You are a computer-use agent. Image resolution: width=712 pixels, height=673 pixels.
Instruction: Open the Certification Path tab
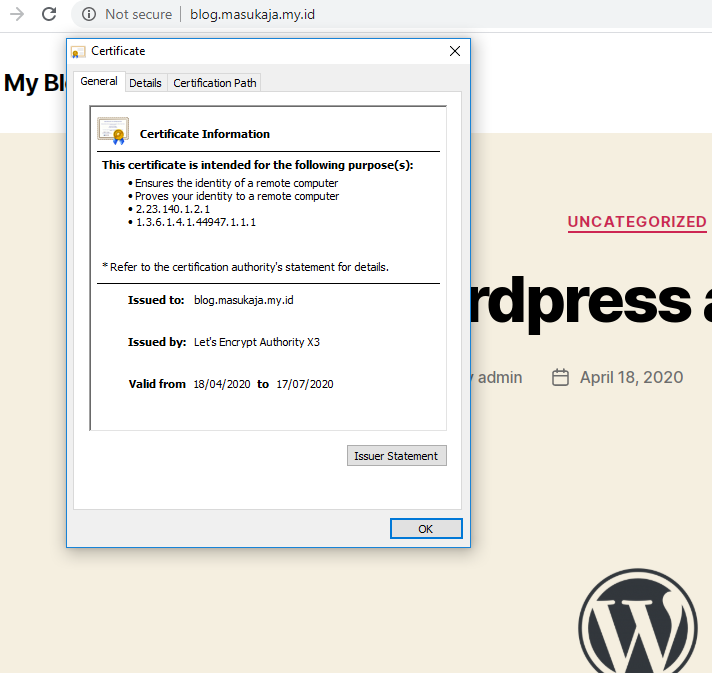tap(215, 83)
